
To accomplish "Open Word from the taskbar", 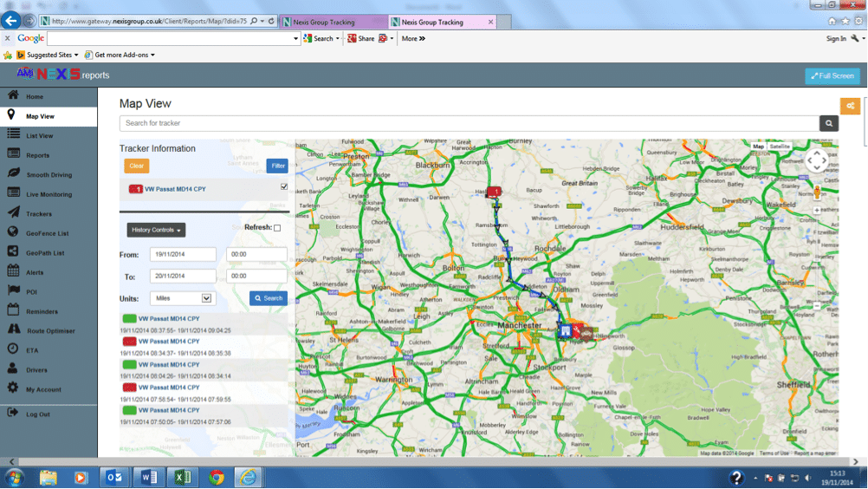I will tap(149, 477).
